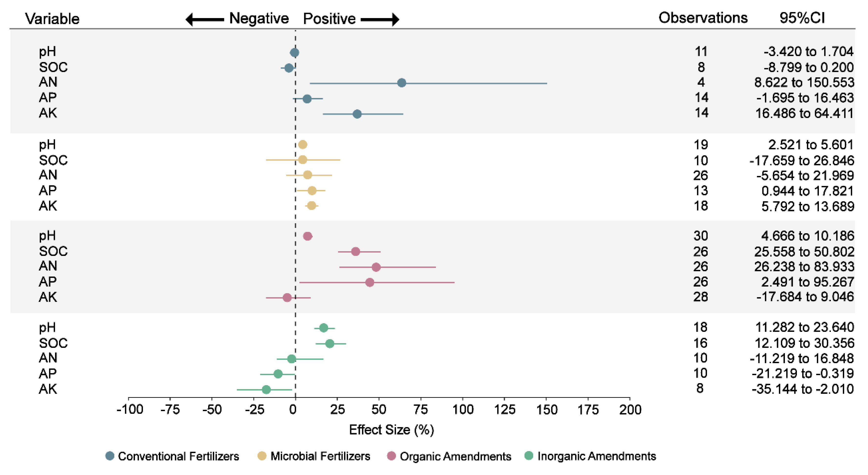
Task: Select the Conventional Fertilizers legend dot
Action: [110, 456]
